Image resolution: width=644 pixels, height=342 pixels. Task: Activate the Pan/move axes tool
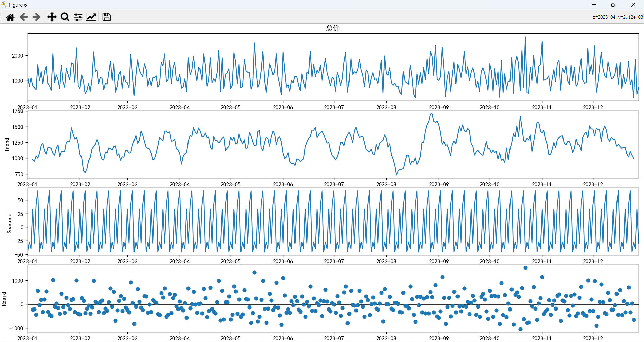click(52, 17)
